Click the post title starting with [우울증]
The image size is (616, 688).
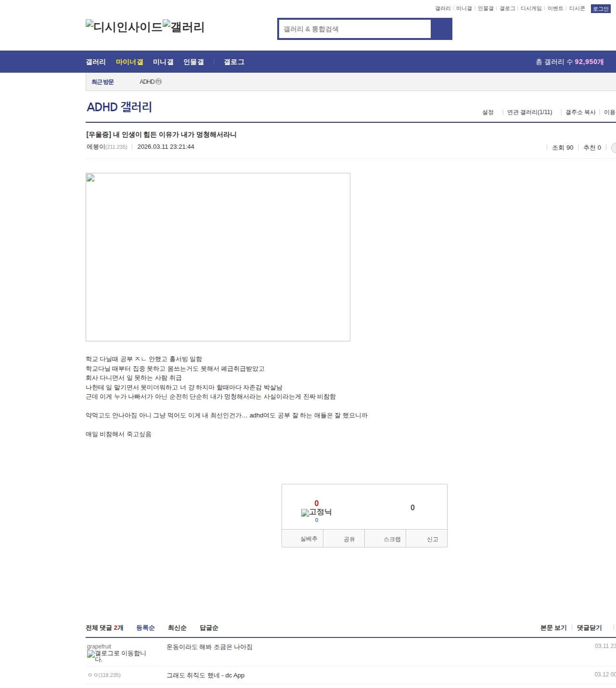click(161, 135)
